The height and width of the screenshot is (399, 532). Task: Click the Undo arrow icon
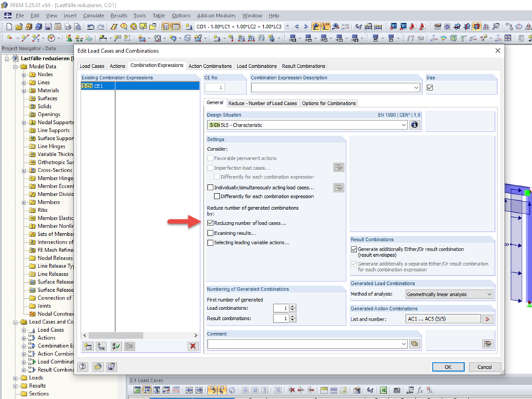pos(90,27)
